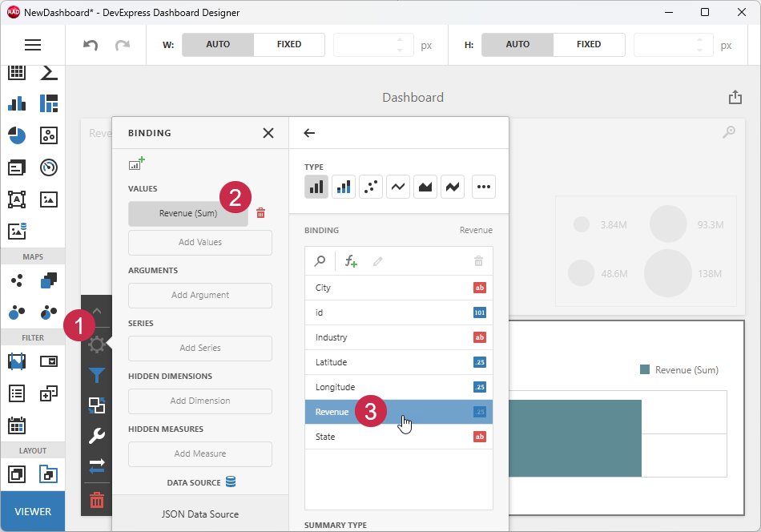Image resolution: width=761 pixels, height=532 pixels.
Task: Open the item settings gear on floating toolbar
Action: tap(97, 345)
